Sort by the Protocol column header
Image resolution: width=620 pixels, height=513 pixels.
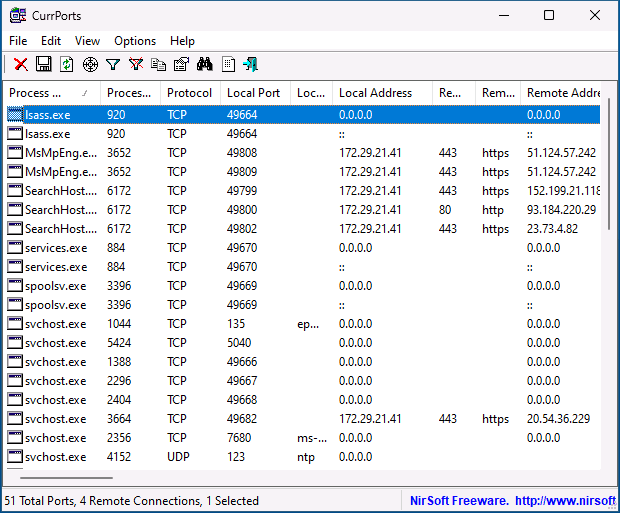189,93
